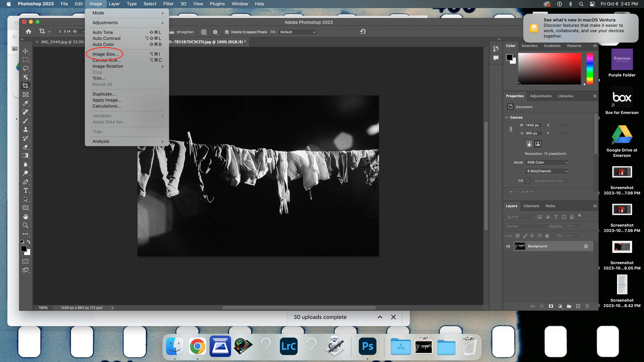The height and width of the screenshot is (362, 644).
Task: Set canvas orientation to landscape
Action: 538,144
